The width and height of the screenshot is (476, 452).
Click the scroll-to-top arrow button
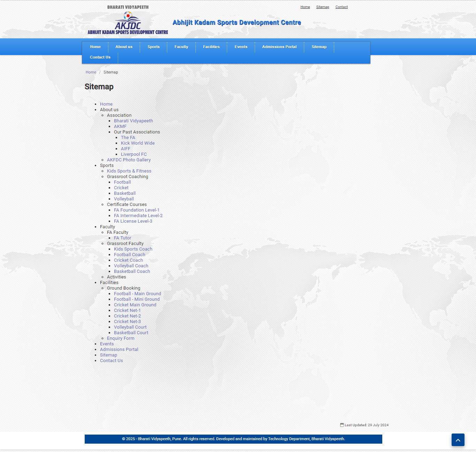pos(458,440)
